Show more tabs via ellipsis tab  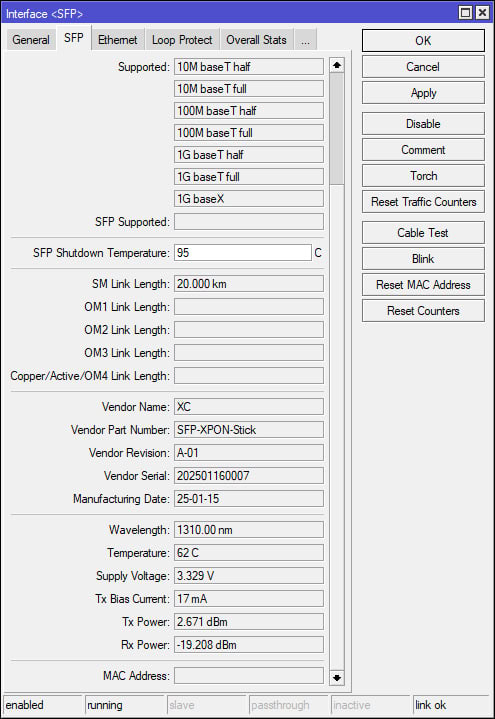pos(306,40)
